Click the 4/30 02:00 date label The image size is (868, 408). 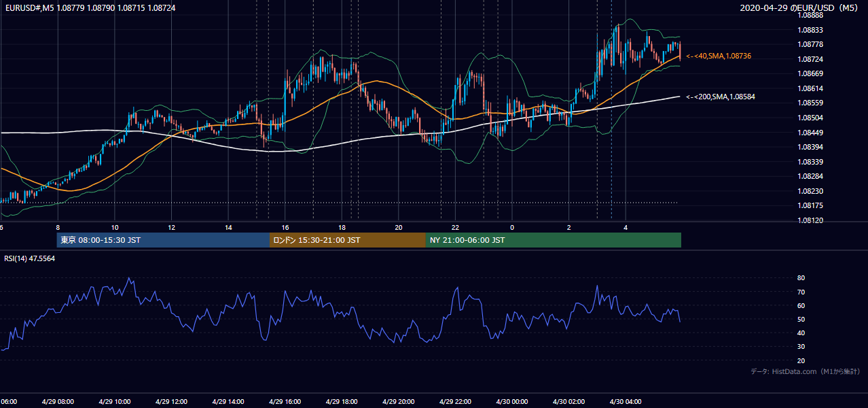point(569,401)
